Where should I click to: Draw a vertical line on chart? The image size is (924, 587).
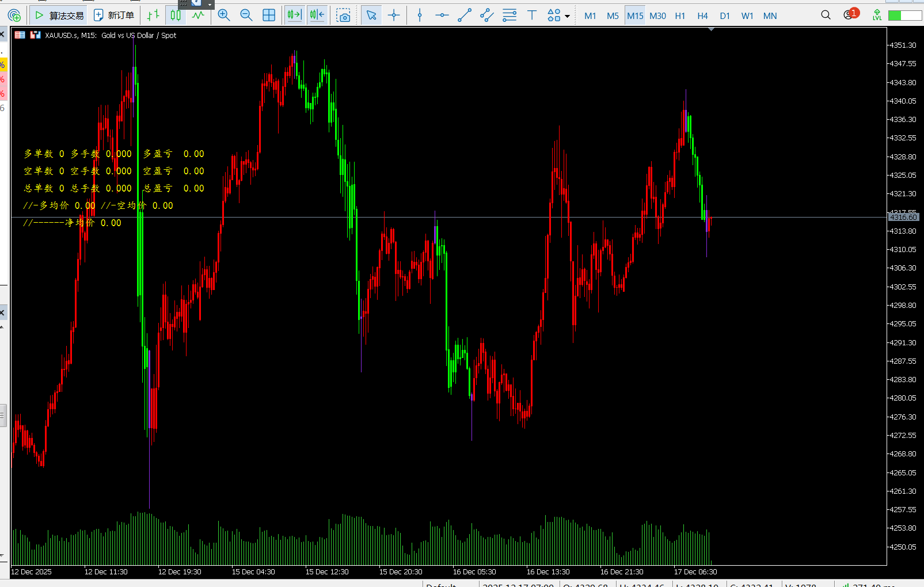(x=420, y=16)
